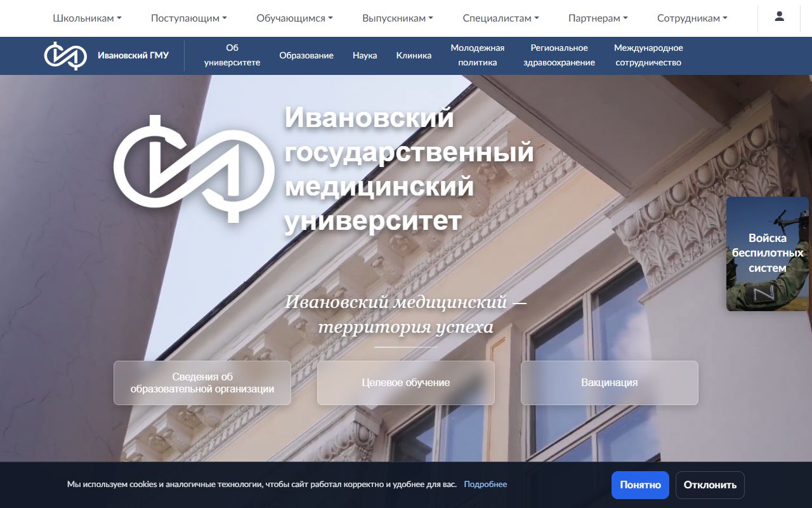Expand the Сотрудникам dropdown

pyautogui.click(x=693, y=18)
